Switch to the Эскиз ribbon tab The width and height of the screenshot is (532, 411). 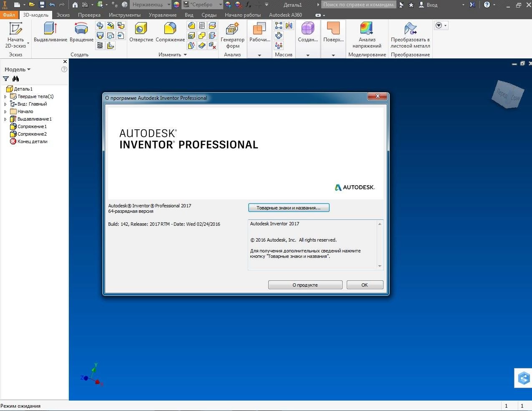click(63, 15)
